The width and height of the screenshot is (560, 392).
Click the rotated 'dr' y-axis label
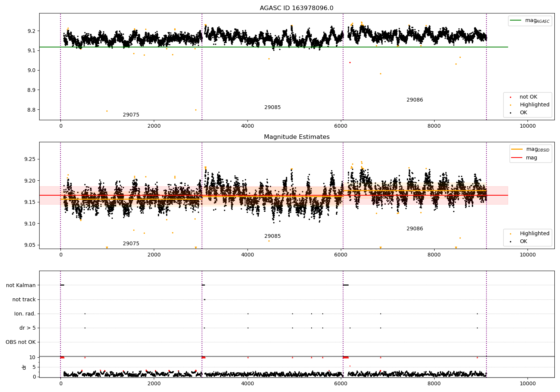pos(24,367)
